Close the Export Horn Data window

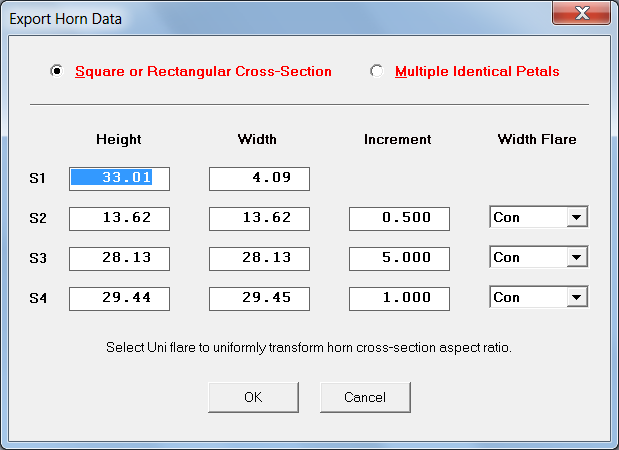tap(581, 13)
